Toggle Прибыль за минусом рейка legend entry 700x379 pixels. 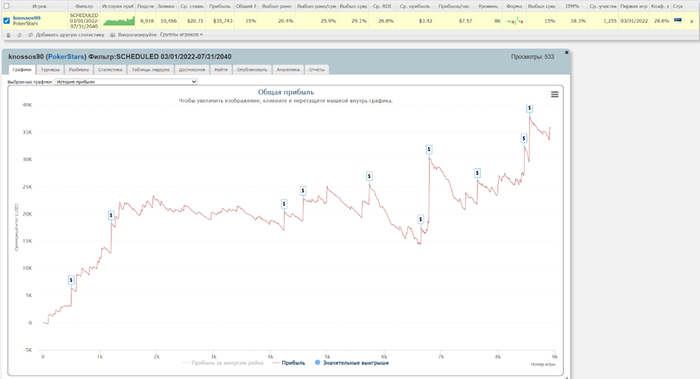point(223,363)
